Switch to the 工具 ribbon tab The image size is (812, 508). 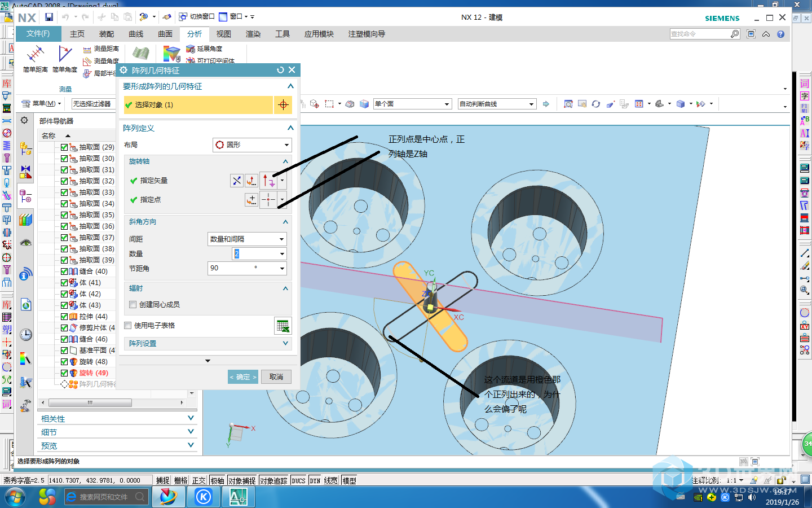283,34
